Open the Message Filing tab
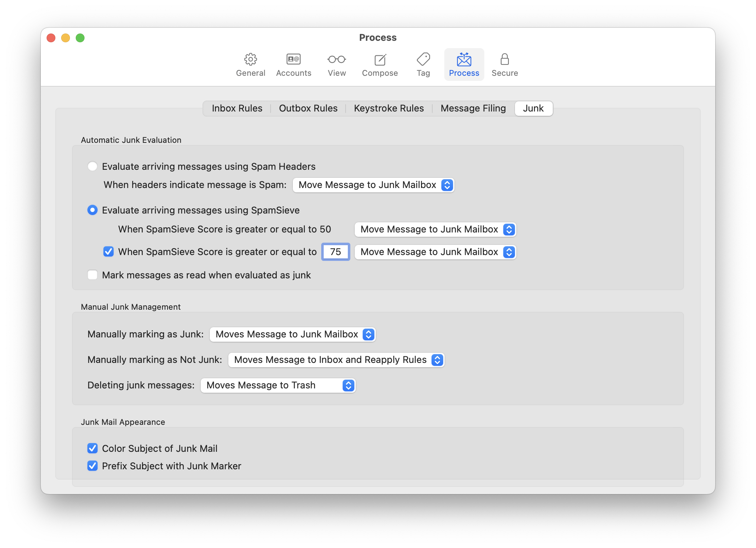Image resolution: width=756 pixels, height=548 pixels. (x=473, y=108)
